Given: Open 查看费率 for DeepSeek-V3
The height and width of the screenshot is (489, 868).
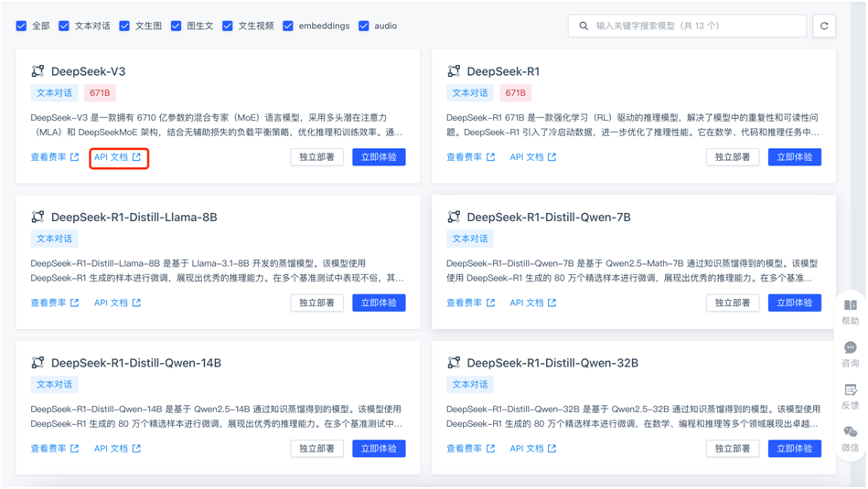Looking at the screenshot, I should tap(55, 157).
